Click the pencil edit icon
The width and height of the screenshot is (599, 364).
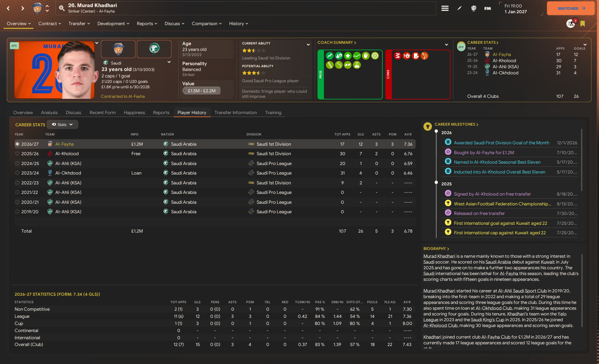pyautogui.click(x=459, y=8)
